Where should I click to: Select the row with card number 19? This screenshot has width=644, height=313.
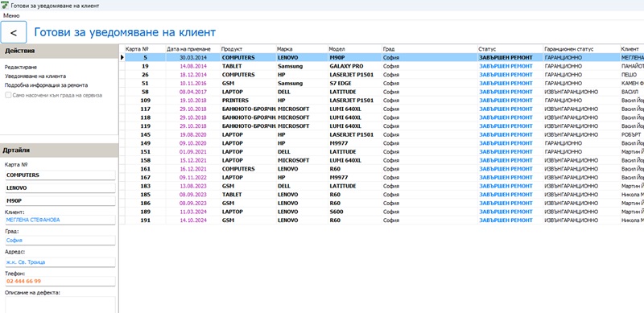tap(382, 66)
